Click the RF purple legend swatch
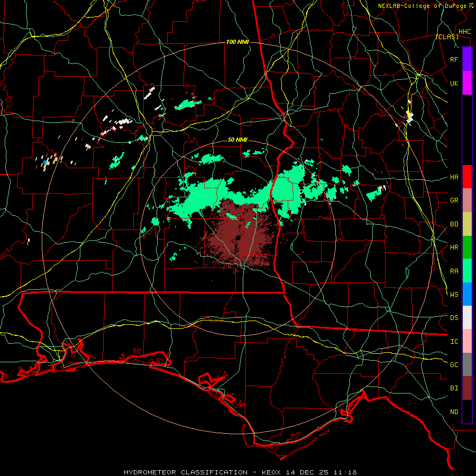Screen dimensions: 476x476 (467, 59)
